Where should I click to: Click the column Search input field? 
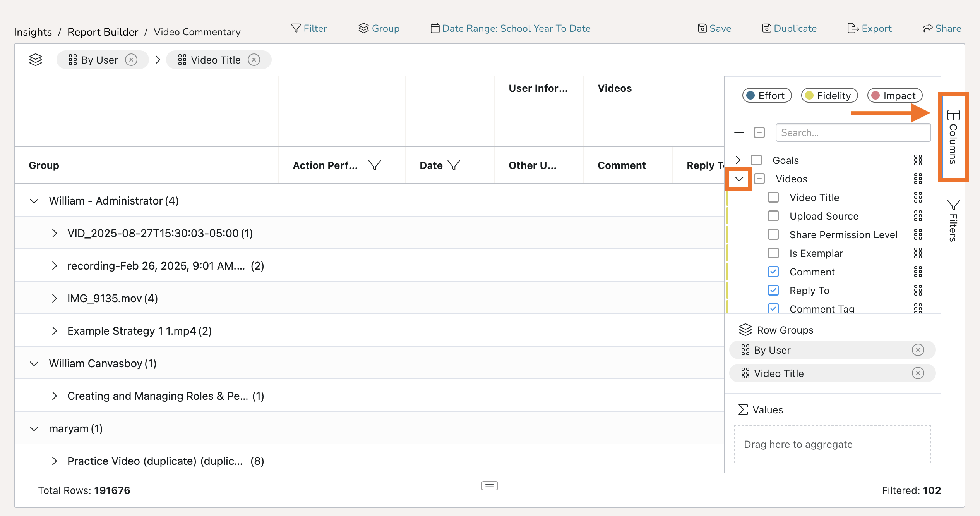853,132
